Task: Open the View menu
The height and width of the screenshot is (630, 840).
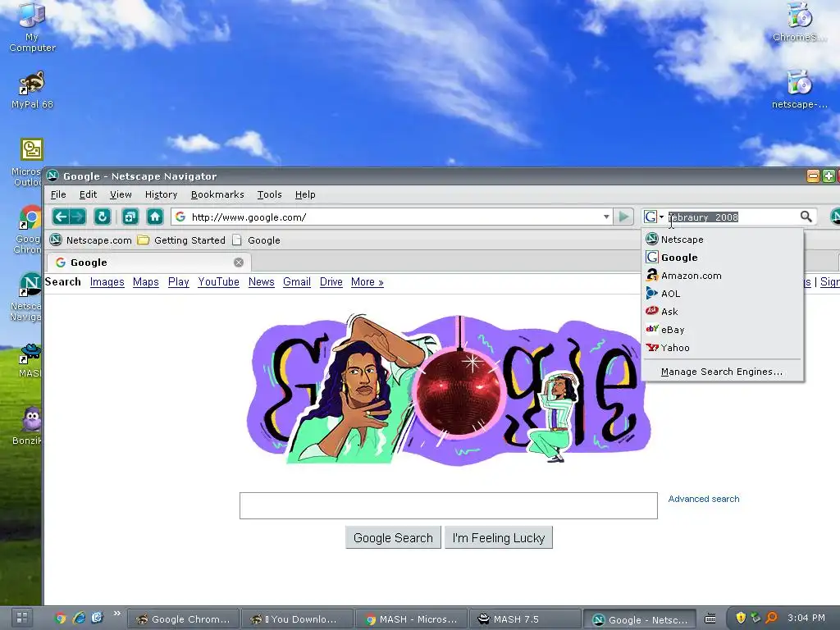Action: click(x=121, y=194)
